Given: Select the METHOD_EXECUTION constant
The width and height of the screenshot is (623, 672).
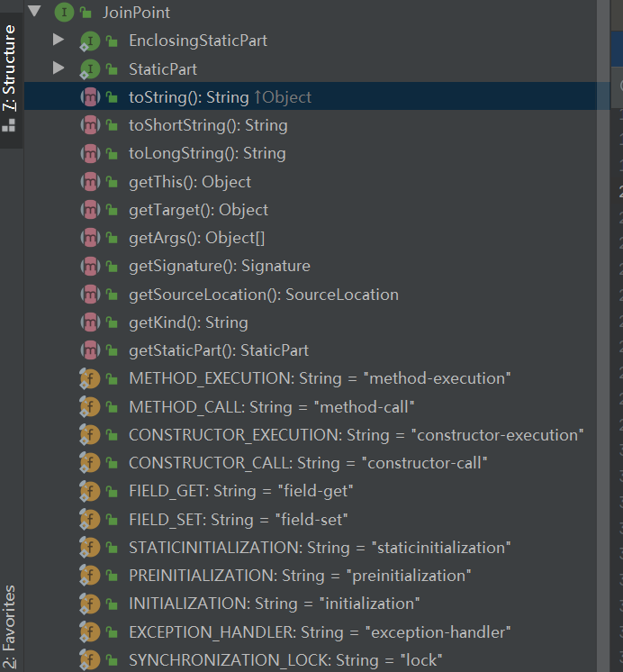Looking at the screenshot, I should coord(320,378).
